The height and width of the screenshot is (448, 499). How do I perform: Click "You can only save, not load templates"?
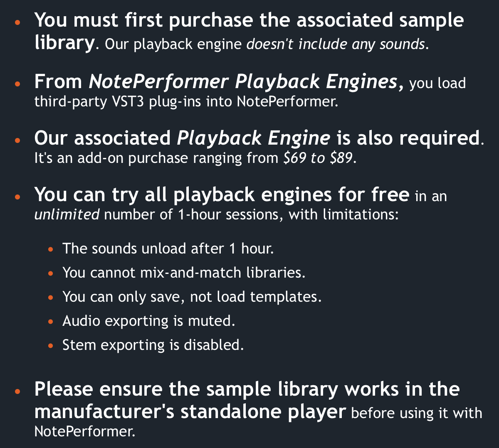pos(192,297)
